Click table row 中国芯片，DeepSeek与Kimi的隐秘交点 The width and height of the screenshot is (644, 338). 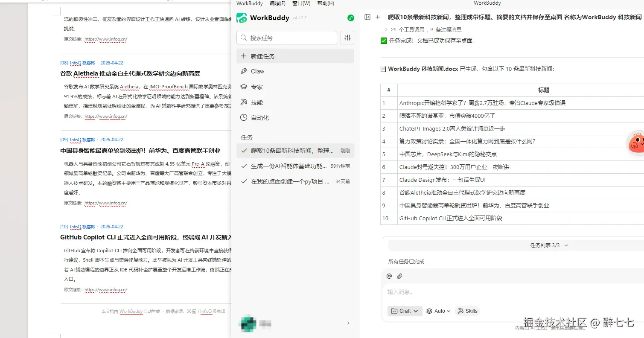[x=512, y=154]
